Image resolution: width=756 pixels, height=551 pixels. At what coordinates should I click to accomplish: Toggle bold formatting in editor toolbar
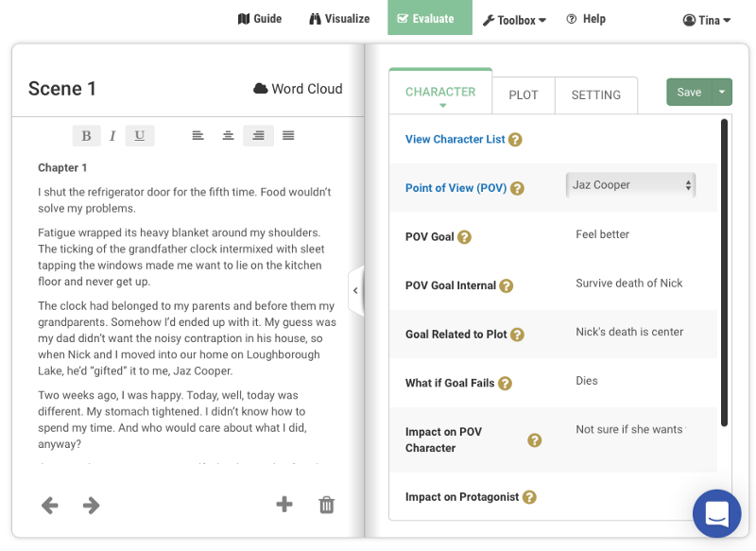[x=86, y=136]
